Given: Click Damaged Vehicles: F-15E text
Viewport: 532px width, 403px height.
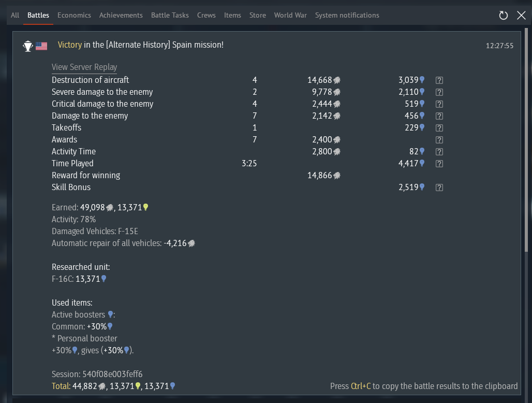Looking at the screenshot, I should (95, 231).
